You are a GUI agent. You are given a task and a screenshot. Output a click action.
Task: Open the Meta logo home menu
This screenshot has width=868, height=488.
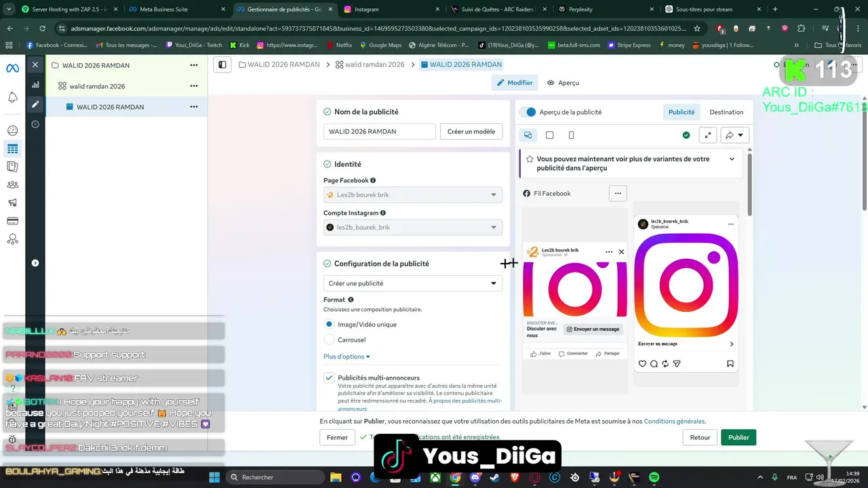[x=12, y=68]
